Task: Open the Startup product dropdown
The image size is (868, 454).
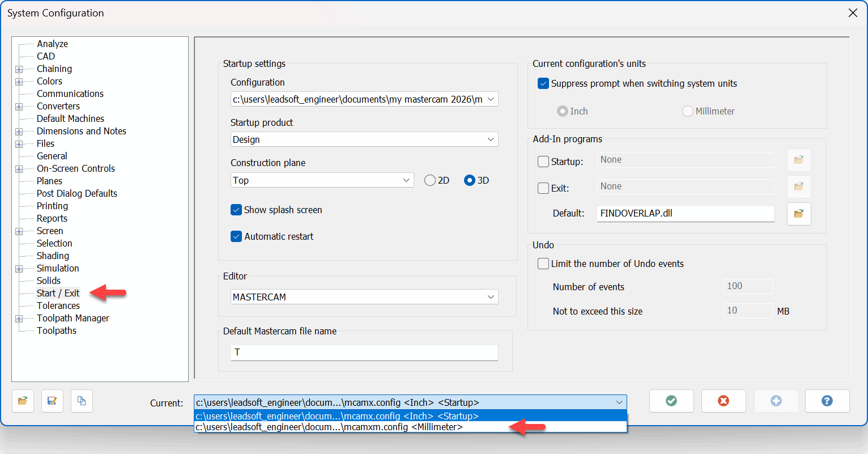Action: 364,139
